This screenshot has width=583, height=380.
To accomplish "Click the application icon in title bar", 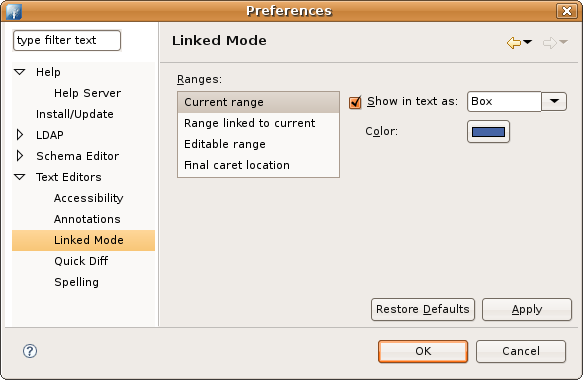I will pyautogui.click(x=14, y=11).
